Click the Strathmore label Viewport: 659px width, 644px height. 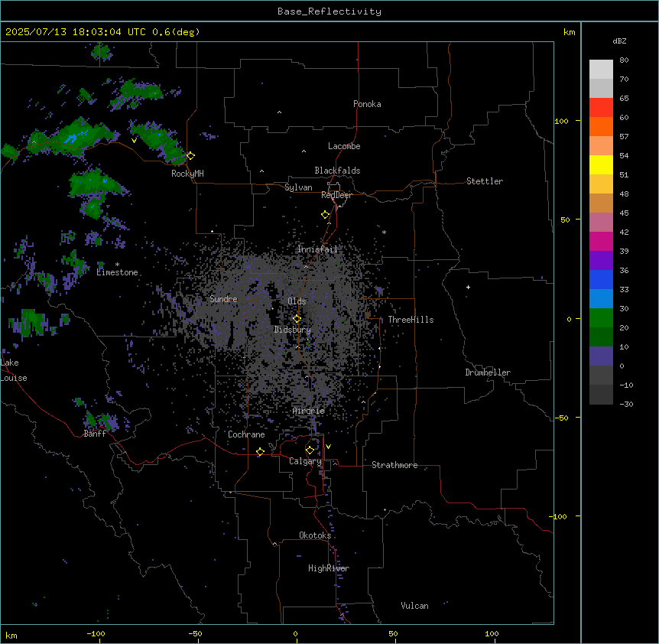pyautogui.click(x=394, y=465)
